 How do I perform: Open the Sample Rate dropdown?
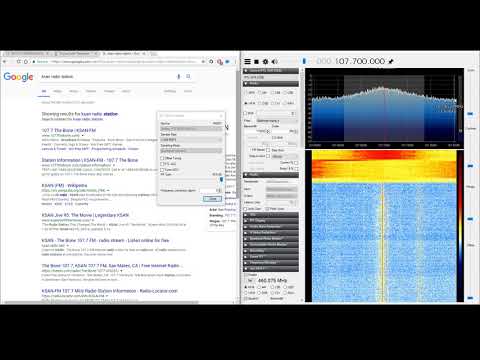191,140
